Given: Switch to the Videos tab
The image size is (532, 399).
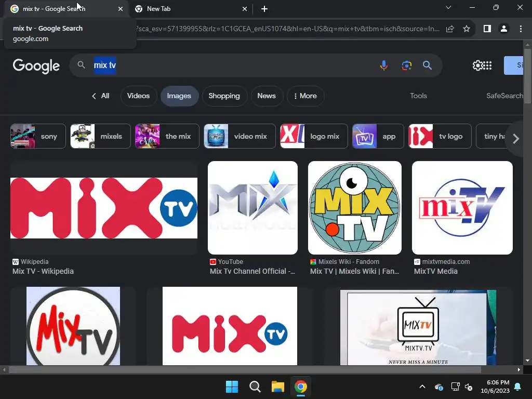Looking at the screenshot, I should 138,96.
